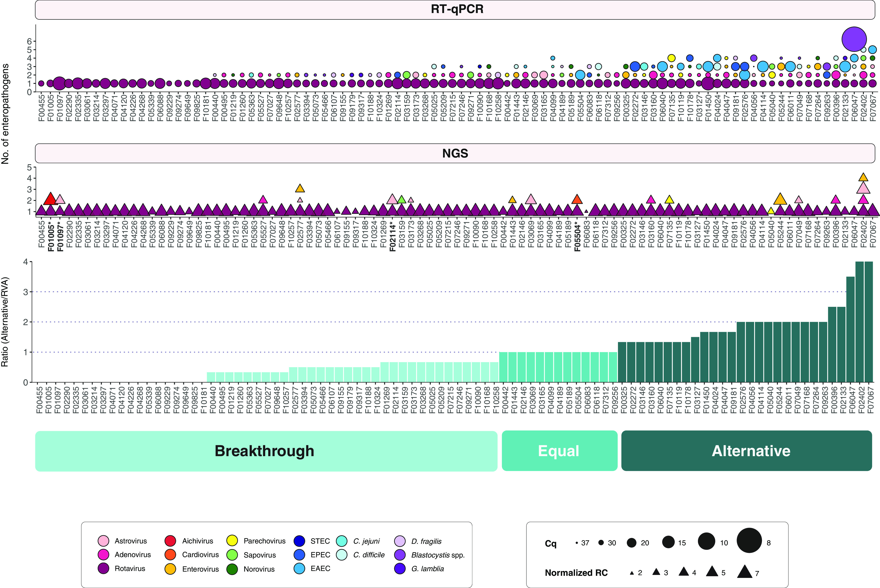Screen dimensions: 880x588
Task: Select the red Aichivirus legend marker
Action: 170,541
